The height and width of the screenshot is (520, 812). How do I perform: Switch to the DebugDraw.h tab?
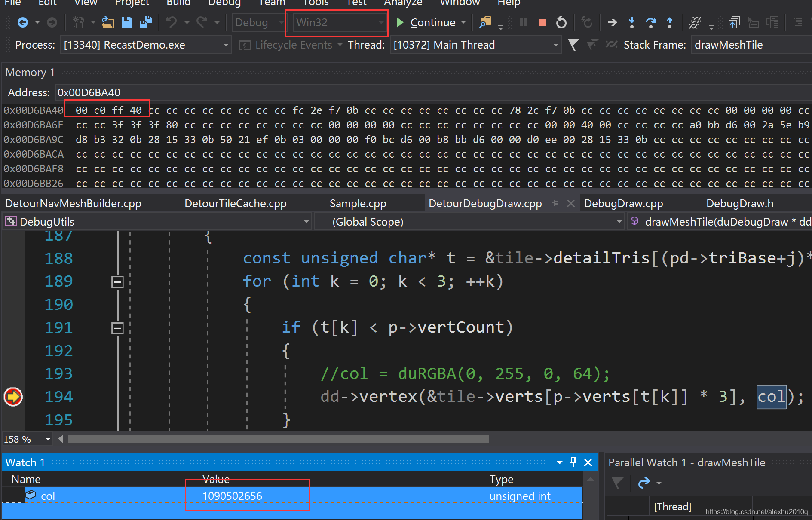(740, 203)
